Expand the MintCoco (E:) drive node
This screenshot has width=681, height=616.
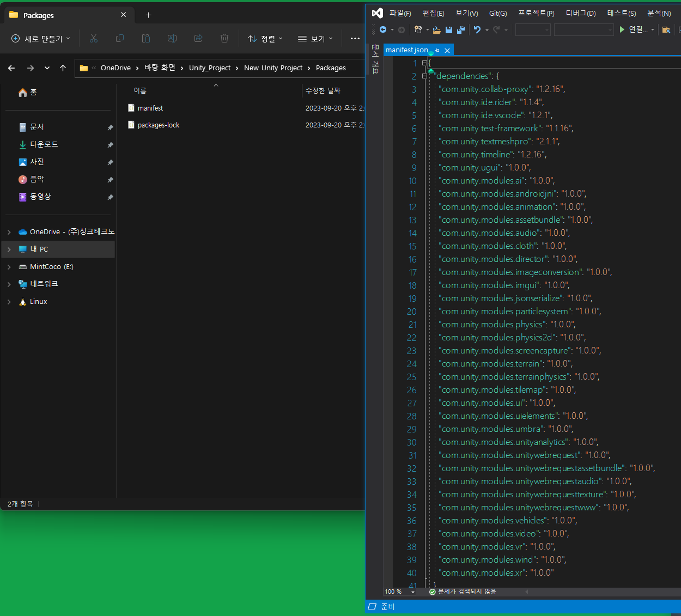pyautogui.click(x=9, y=267)
